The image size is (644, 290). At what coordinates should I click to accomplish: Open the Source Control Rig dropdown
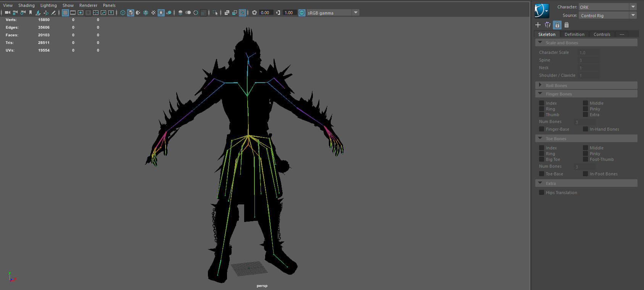(607, 15)
